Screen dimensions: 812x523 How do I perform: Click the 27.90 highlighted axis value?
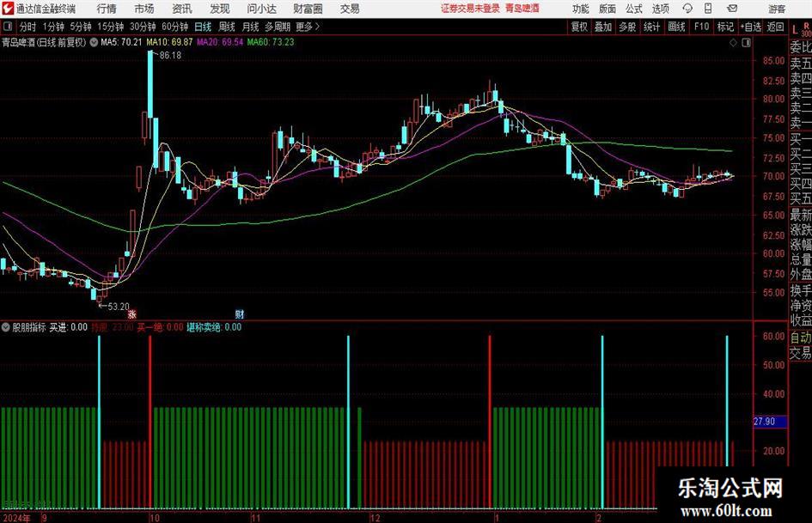tap(770, 422)
